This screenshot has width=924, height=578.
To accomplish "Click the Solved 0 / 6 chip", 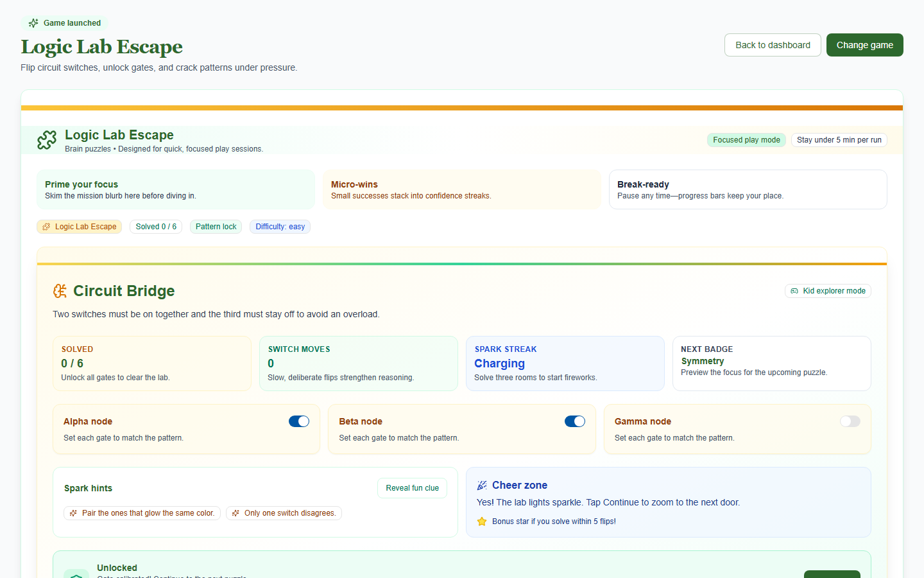I will click(156, 227).
